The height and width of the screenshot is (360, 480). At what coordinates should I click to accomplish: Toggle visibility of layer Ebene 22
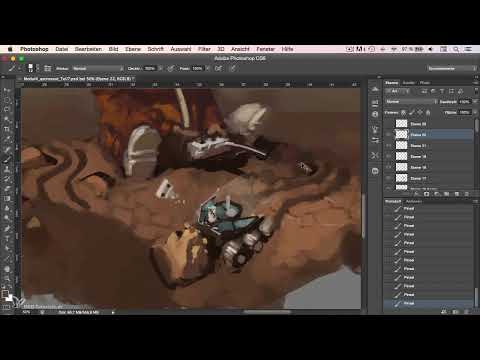tap(389, 135)
